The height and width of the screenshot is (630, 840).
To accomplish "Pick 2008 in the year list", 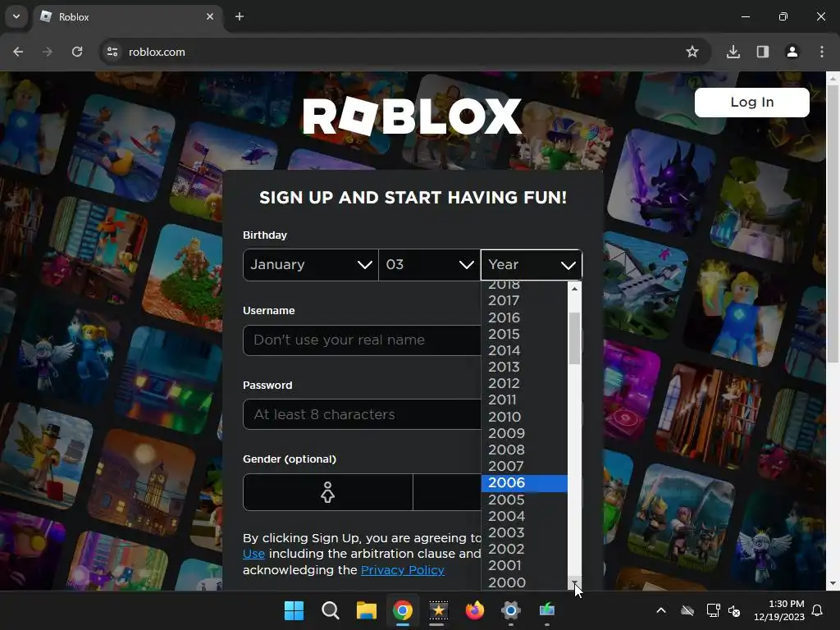I will coord(524,450).
